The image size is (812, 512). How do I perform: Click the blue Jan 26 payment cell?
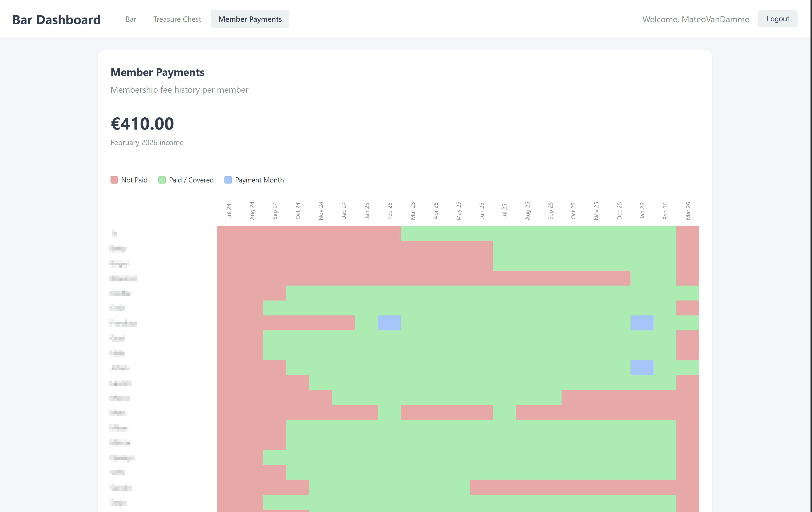tap(641, 323)
